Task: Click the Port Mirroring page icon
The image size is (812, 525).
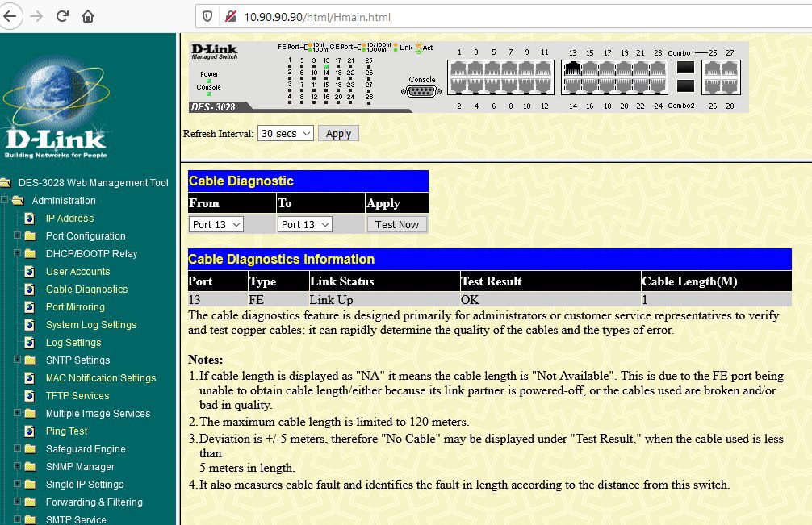Action: (x=30, y=306)
